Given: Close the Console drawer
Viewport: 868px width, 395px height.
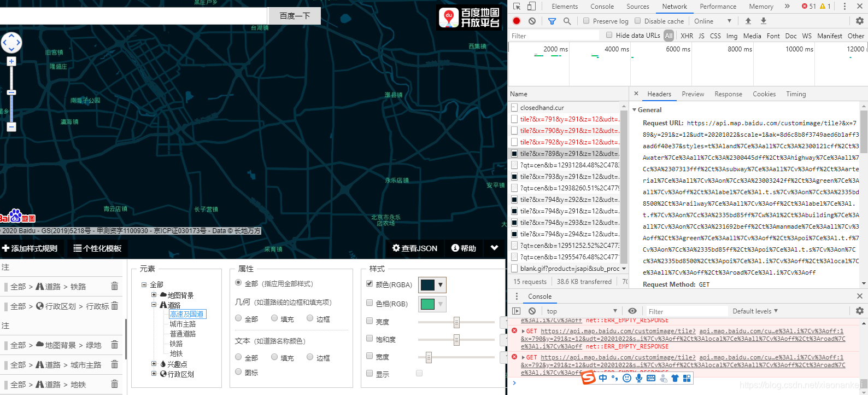Looking at the screenshot, I should pyautogui.click(x=859, y=296).
